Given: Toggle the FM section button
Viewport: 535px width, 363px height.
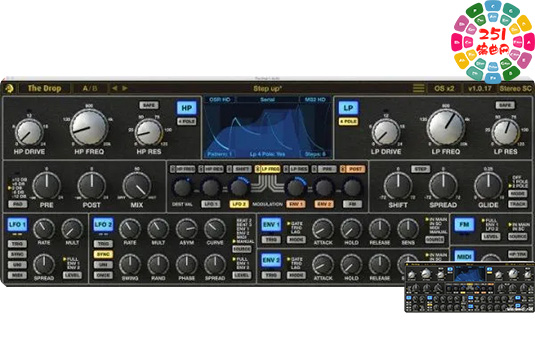Looking at the screenshot, I should 464,225.
